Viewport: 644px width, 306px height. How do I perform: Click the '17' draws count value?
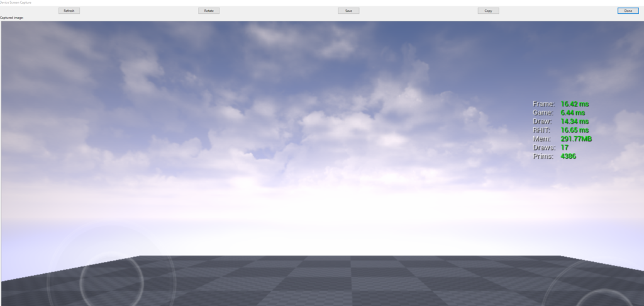click(565, 148)
